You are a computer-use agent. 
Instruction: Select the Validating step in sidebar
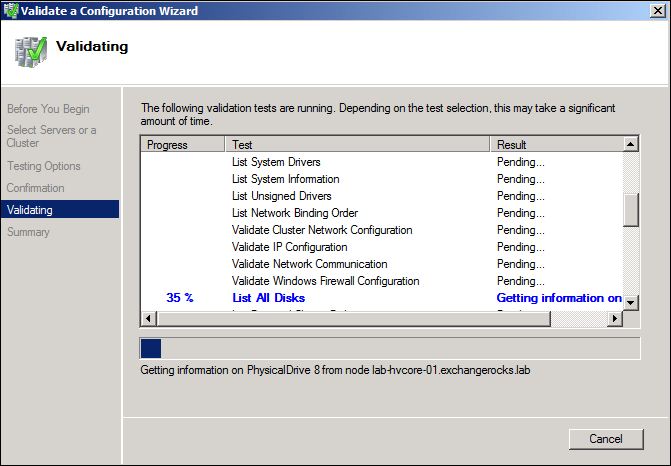pyautogui.click(x=30, y=210)
